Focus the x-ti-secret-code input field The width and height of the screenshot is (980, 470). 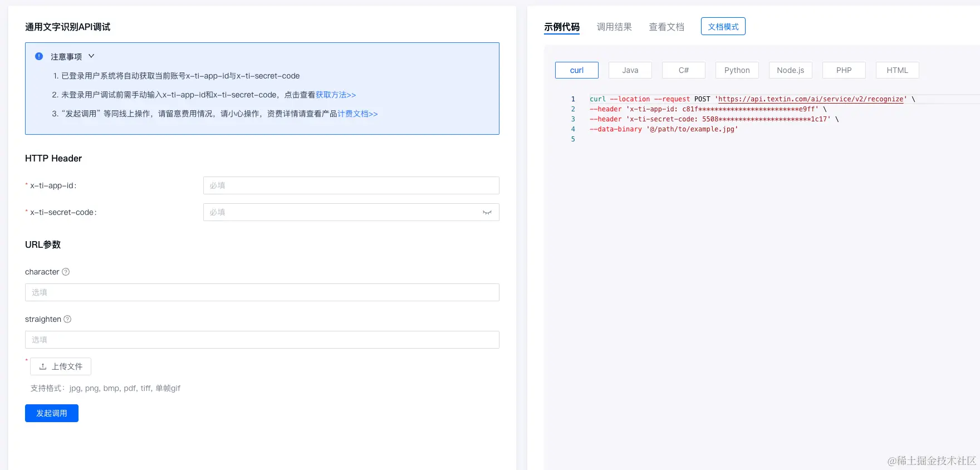tap(351, 212)
